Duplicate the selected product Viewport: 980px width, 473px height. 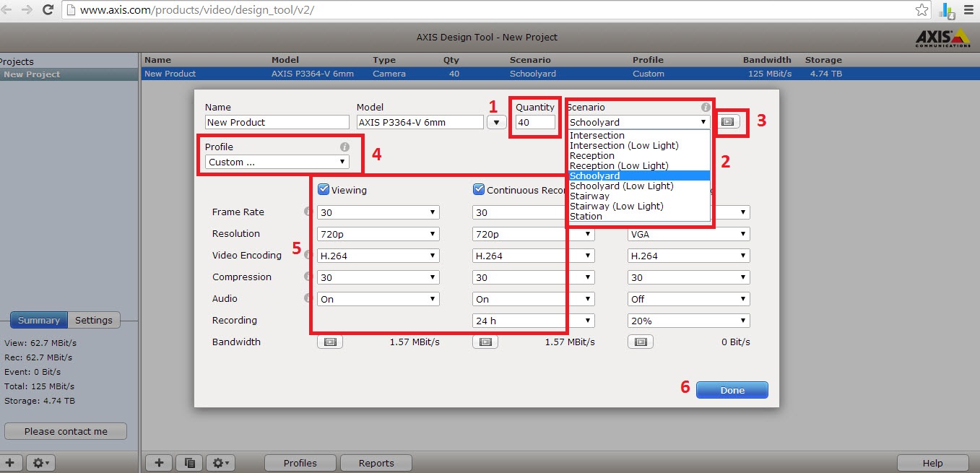pos(189,463)
